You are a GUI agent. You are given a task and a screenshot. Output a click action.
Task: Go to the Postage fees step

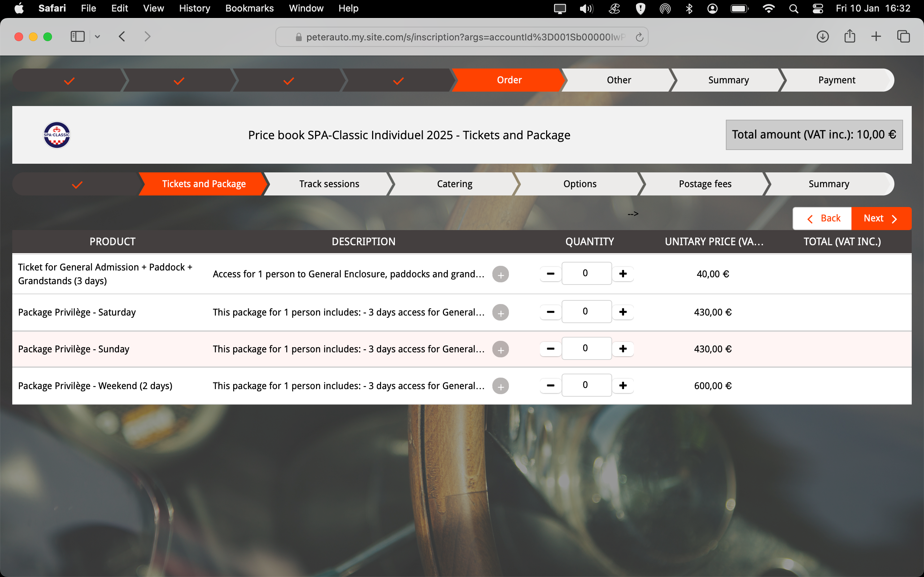tap(705, 184)
